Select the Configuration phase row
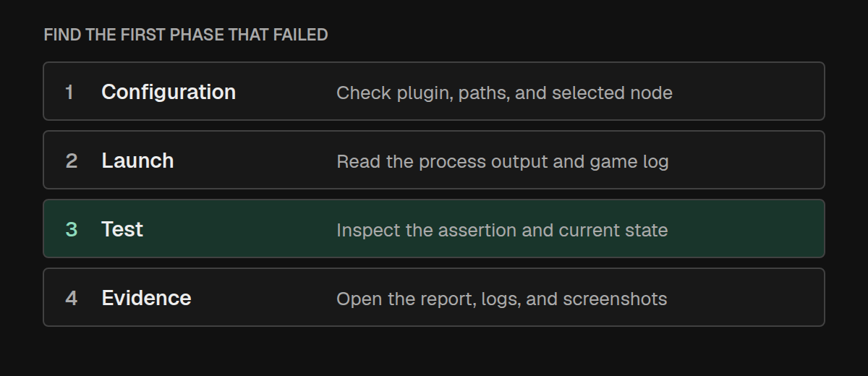Image resolution: width=868 pixels, height=376 pixels. (434, 91)
